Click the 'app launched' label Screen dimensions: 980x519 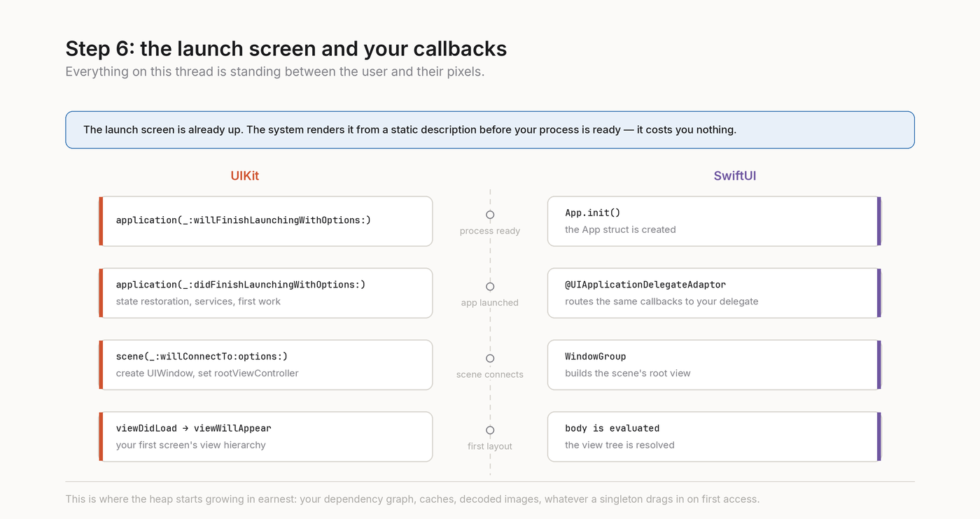(490, 303)
